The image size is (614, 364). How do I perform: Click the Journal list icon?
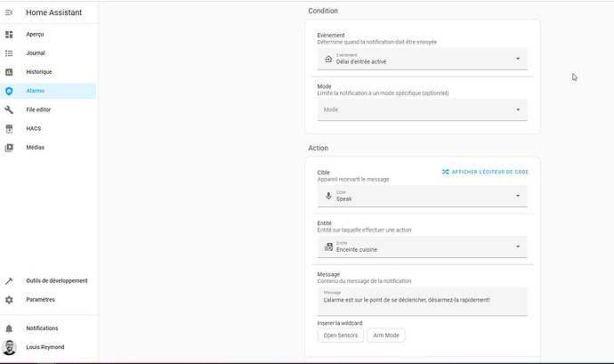tap(9, 53)
